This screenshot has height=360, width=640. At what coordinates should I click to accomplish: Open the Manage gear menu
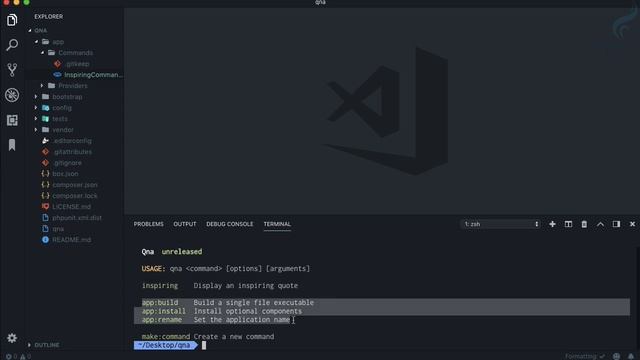tap(12, 338)
